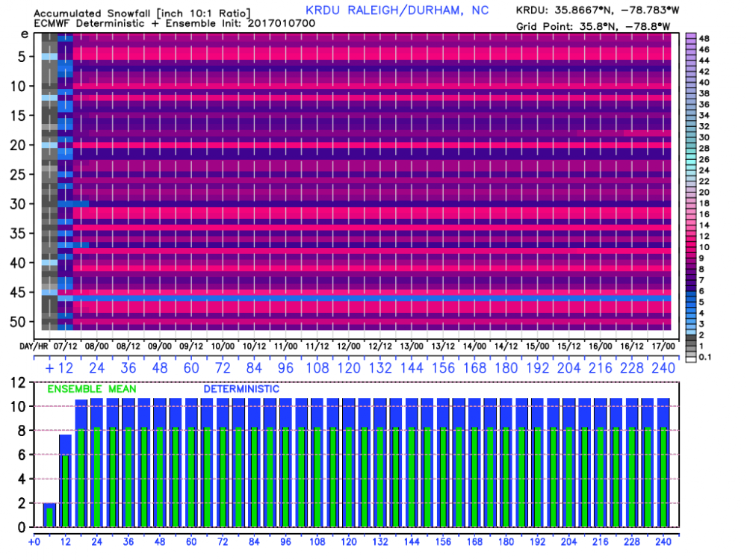
Task: Click the light-blue member 46 row in heatmap
Action: tap(365, 298)
